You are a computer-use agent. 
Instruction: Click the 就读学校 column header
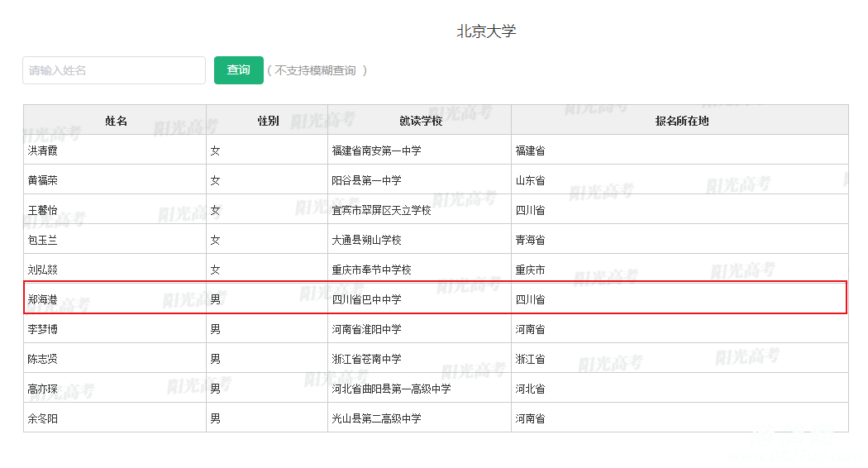pos(420,121)
